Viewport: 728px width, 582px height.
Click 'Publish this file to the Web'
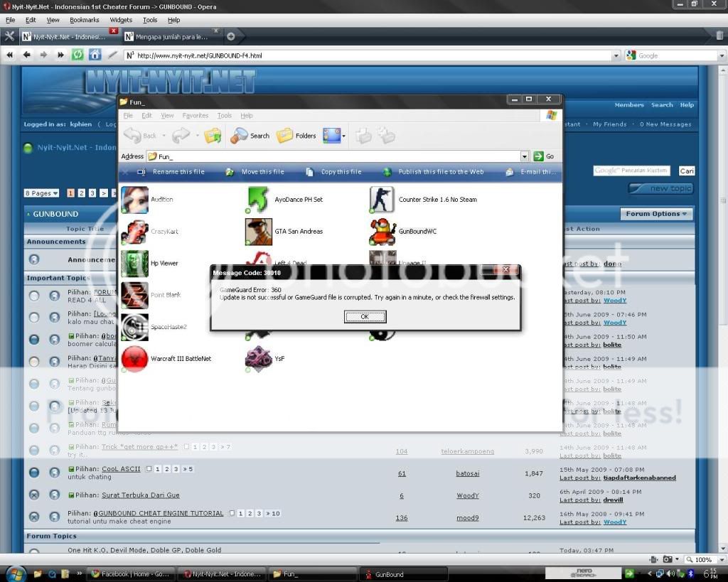click(434, 172)
